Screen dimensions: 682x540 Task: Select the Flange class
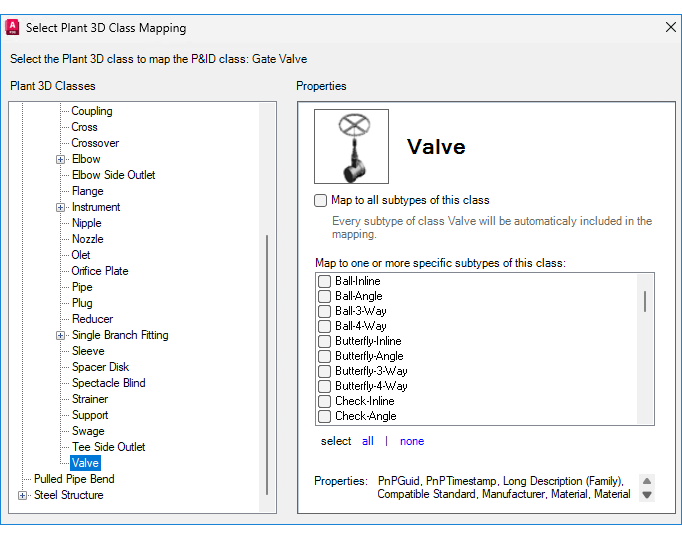point(87,191)
